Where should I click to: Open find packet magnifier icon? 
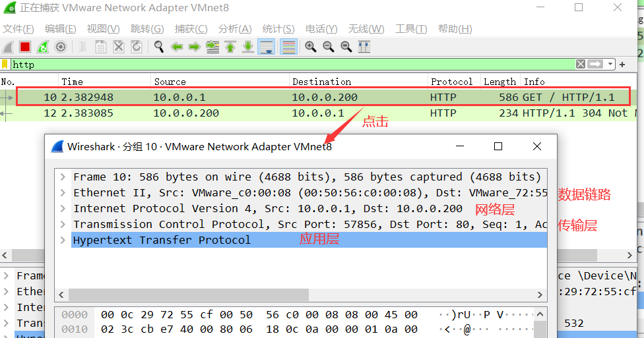(158, 47)
